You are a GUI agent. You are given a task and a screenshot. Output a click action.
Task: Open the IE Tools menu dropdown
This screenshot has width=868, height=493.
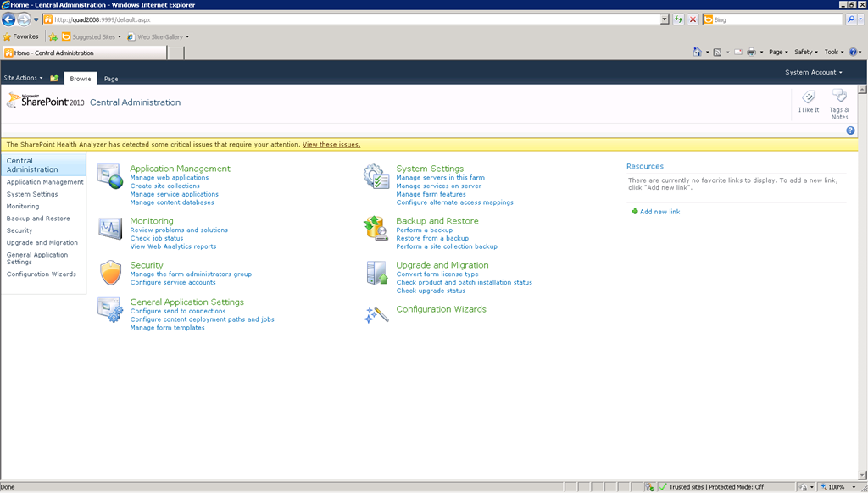(x=834, y=52)
